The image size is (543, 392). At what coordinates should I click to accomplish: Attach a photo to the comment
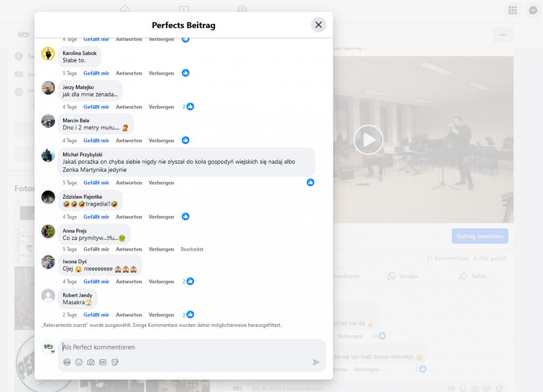[x=91, y=362]
